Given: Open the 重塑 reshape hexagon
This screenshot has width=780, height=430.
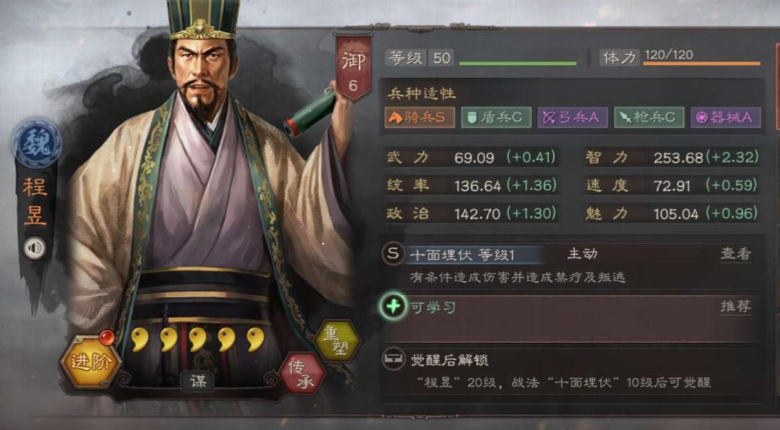Looking at the screenshot, I should pyautogui.click(x=338, y=341).
